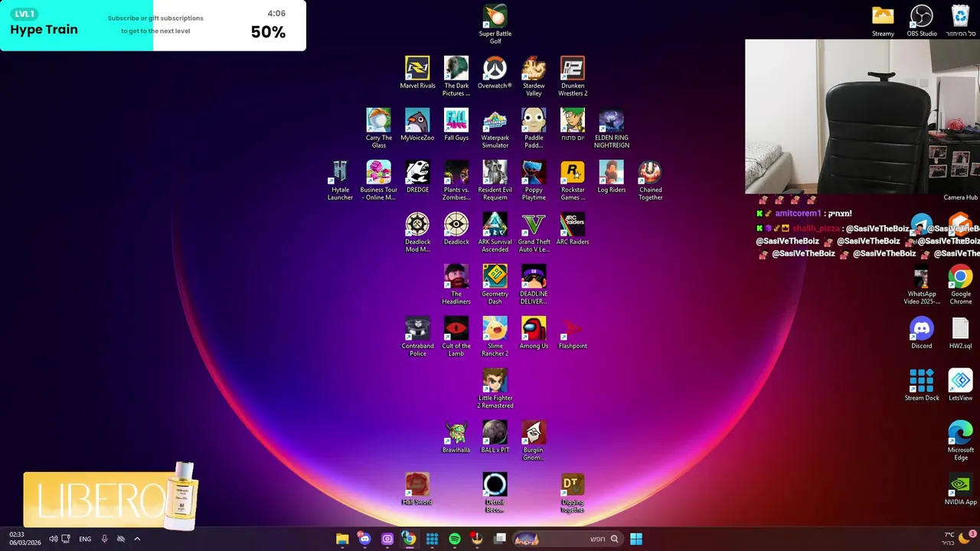Select the Flashpoint desktop icon
Screen dimensions: 980x551
tap(573, 333)
